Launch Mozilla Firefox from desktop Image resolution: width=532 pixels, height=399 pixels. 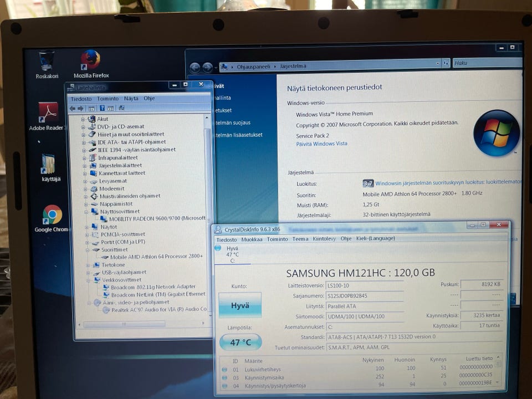coord(91,64)
